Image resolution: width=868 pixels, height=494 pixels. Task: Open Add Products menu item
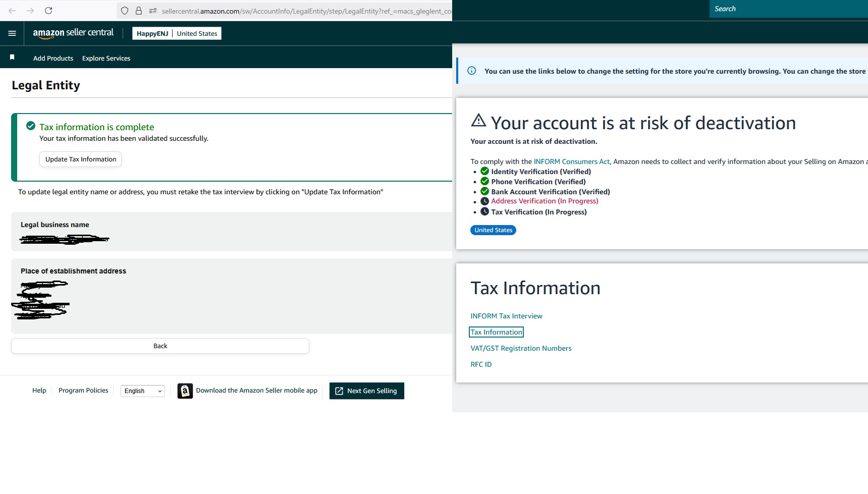pyautogui.click(x=53, y=58)
